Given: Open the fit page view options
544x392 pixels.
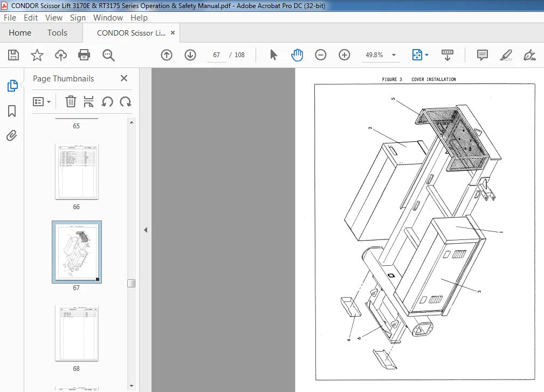Looking at the screenshot, I should point(420,55).
